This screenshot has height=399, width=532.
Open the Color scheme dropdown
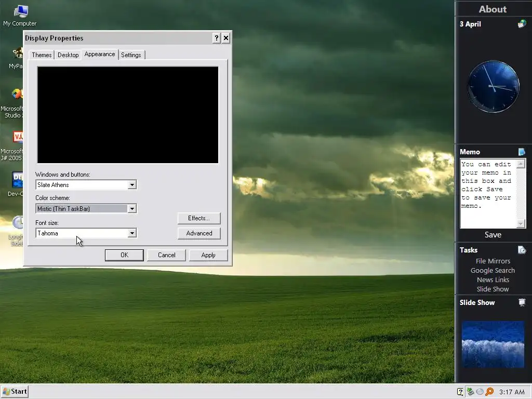coord(132,209)
